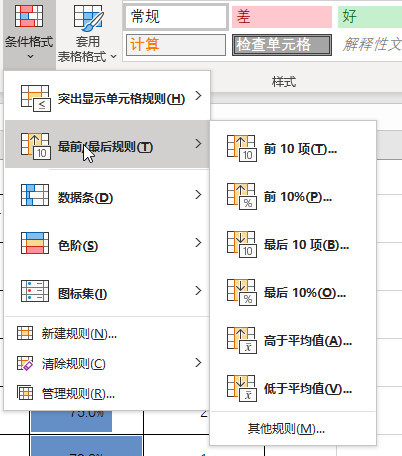Screen dimensions: 402x456
Task: Click the 管理规则 icon
Action: 25,393
